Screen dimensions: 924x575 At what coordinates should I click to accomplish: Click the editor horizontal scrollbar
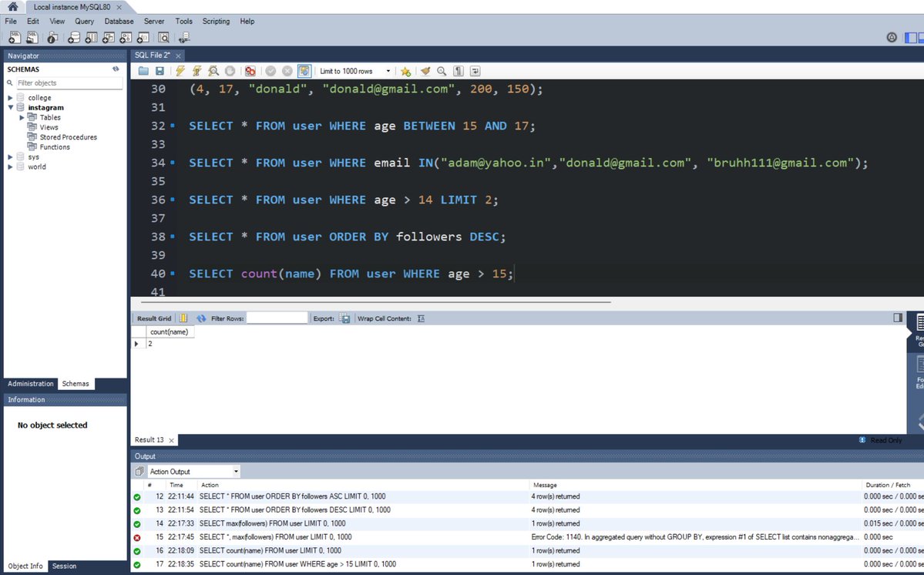(375, 302)
